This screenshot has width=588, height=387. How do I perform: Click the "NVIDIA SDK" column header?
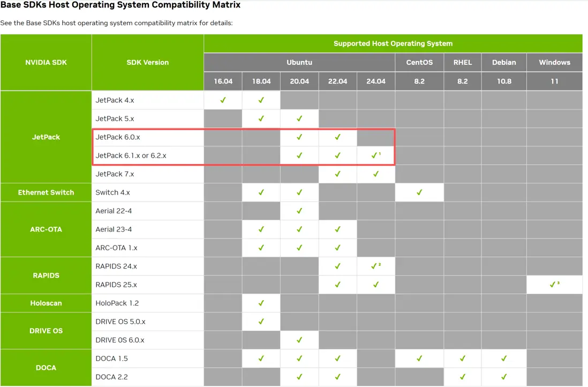point(46,62)
